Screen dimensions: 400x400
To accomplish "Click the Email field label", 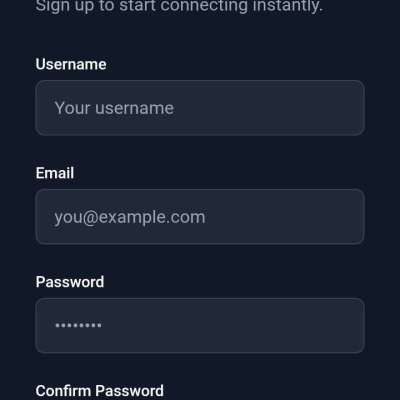I will pyautogui.click(x=55, y=173).
